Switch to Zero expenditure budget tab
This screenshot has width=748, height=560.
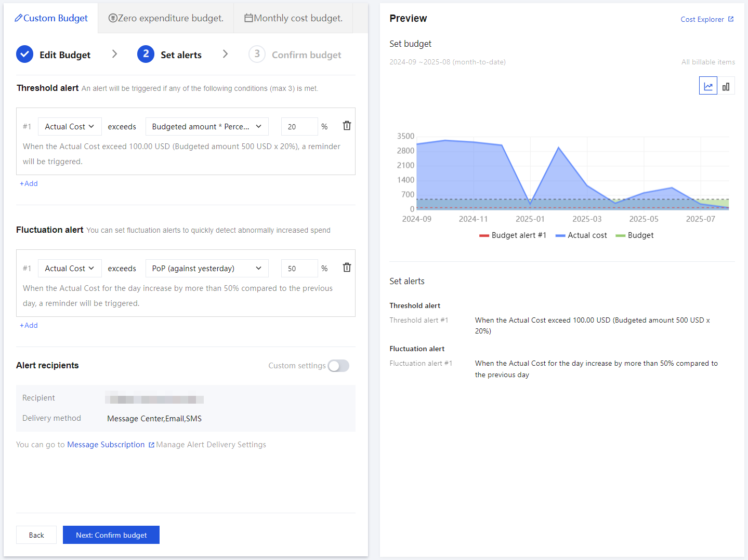[166, 18]
